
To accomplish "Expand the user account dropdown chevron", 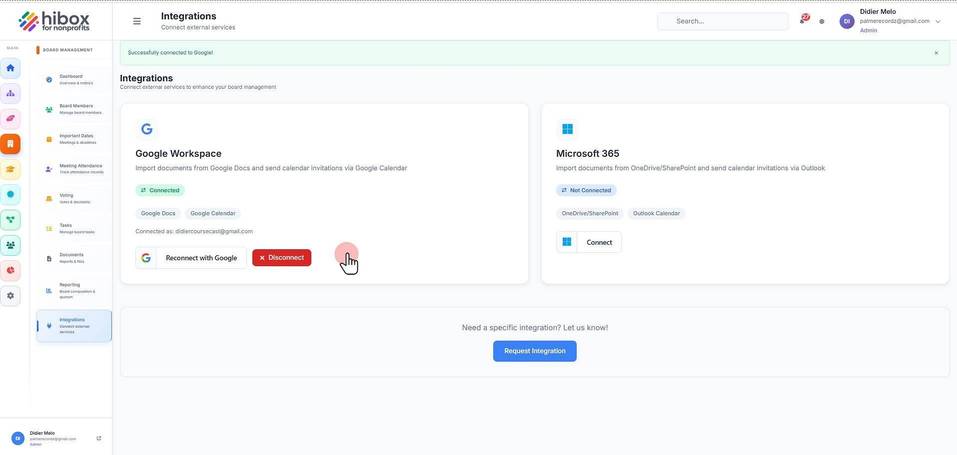I will pyautogui.click(x=938, y=21).
